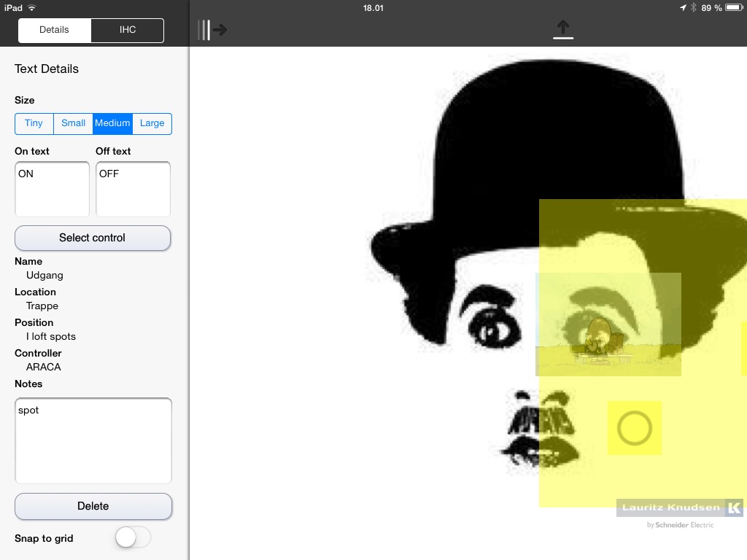
Task: Tap the battery icon in status bar
Action: coord(734,7)
